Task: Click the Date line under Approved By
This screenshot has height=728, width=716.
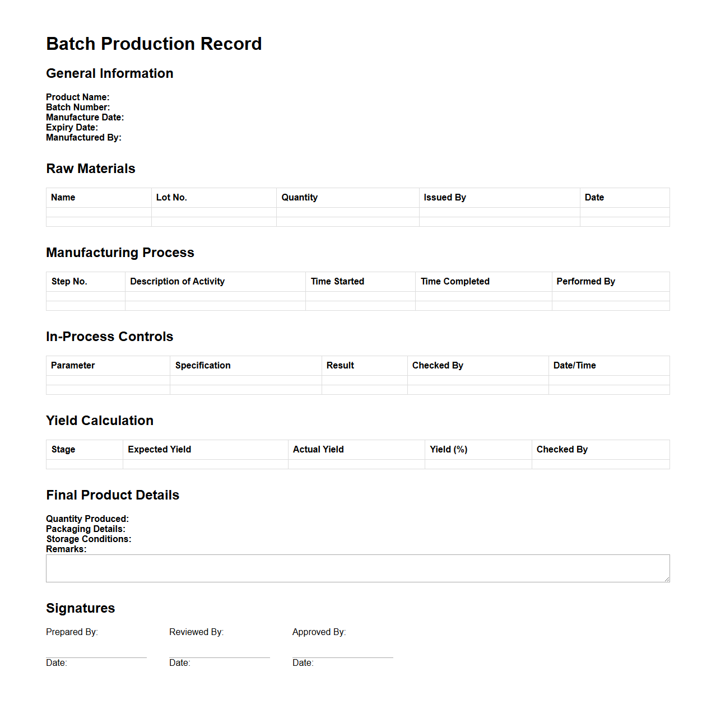Action: click(342, 662)
